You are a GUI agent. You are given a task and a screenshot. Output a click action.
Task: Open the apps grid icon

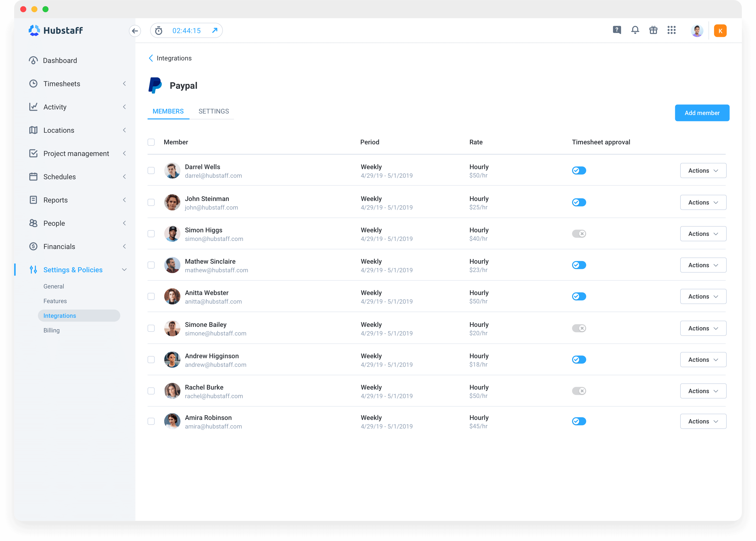(671, 30)
